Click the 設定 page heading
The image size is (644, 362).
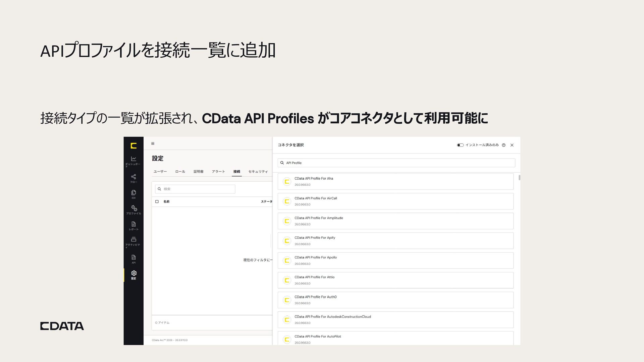click(158, 159)
